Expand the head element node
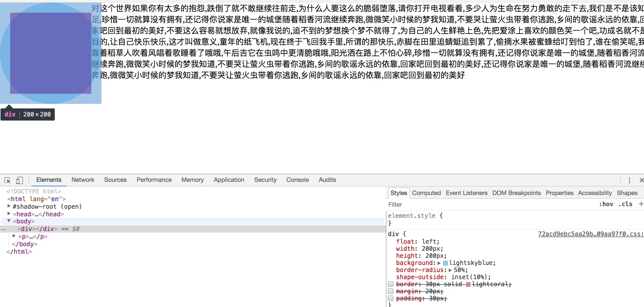 pos(9,213)
